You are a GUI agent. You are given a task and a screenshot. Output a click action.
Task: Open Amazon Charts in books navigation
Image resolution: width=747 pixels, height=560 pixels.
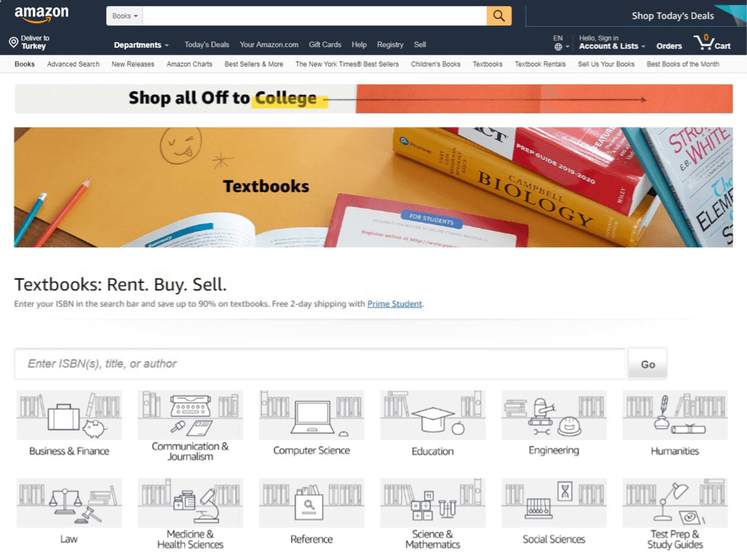click(189, 63)
